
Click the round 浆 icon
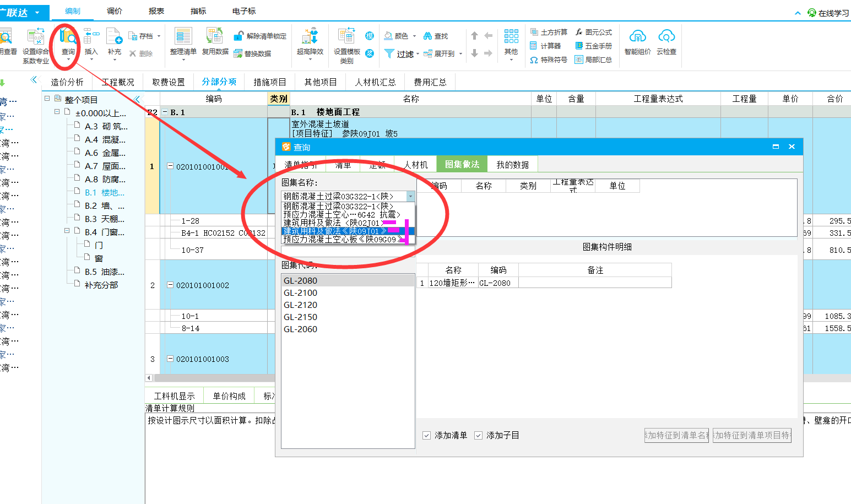(x=370, y=53)
